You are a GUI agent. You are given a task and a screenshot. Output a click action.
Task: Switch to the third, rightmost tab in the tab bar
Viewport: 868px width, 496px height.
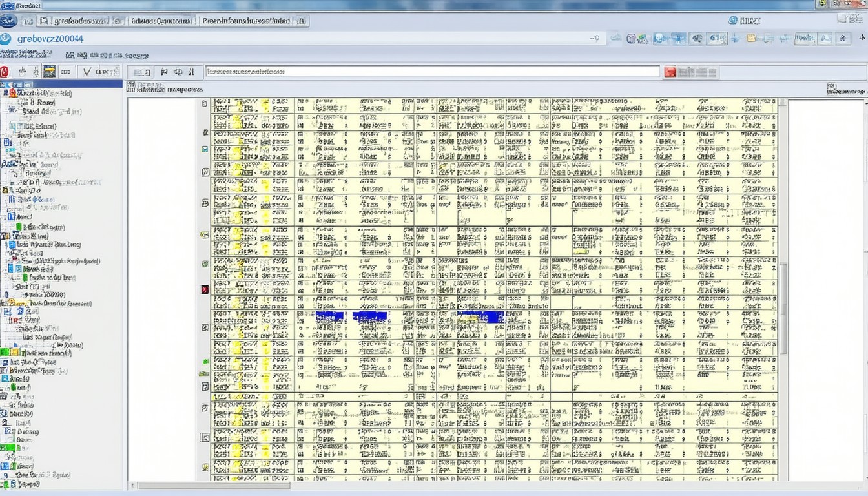pos(245,21)
